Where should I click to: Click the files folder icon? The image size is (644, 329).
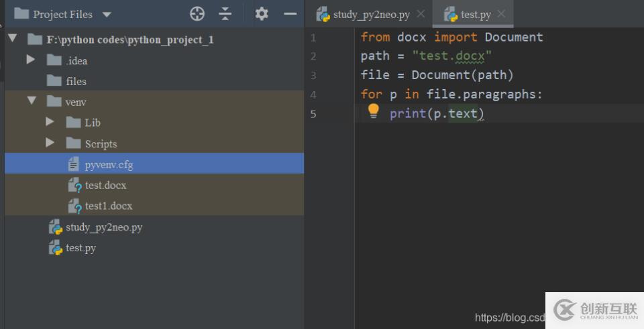coord(54,80)
